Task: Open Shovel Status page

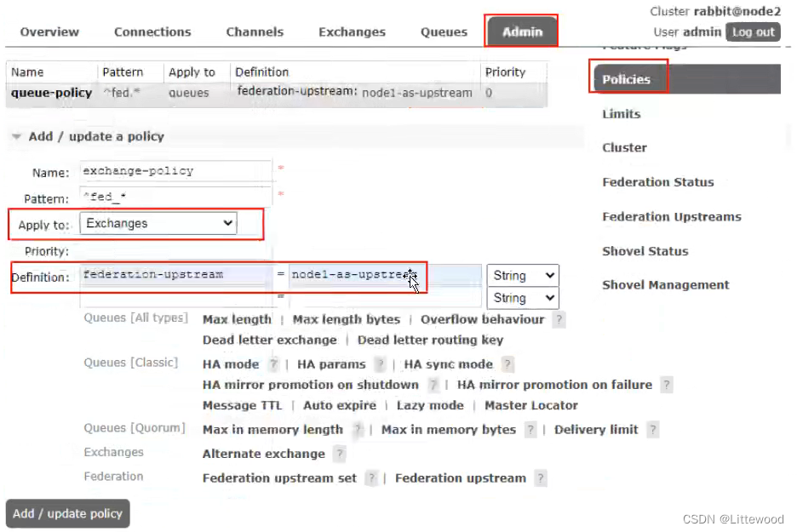Action: click(645, 251)
